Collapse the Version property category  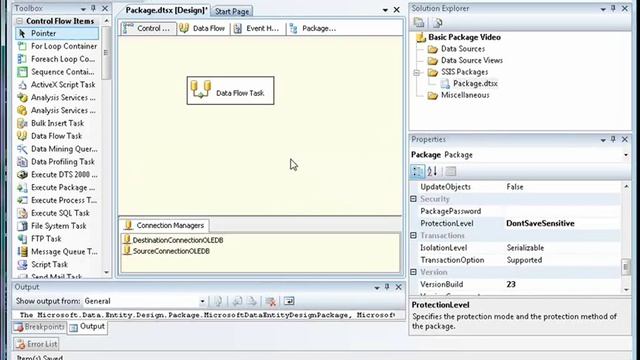413,272
